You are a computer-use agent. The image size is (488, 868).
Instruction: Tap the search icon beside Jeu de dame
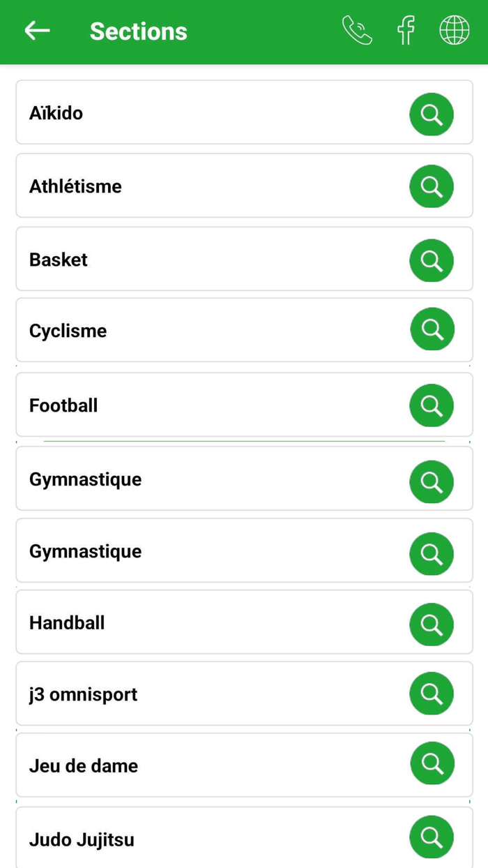(x=432, y=763)
